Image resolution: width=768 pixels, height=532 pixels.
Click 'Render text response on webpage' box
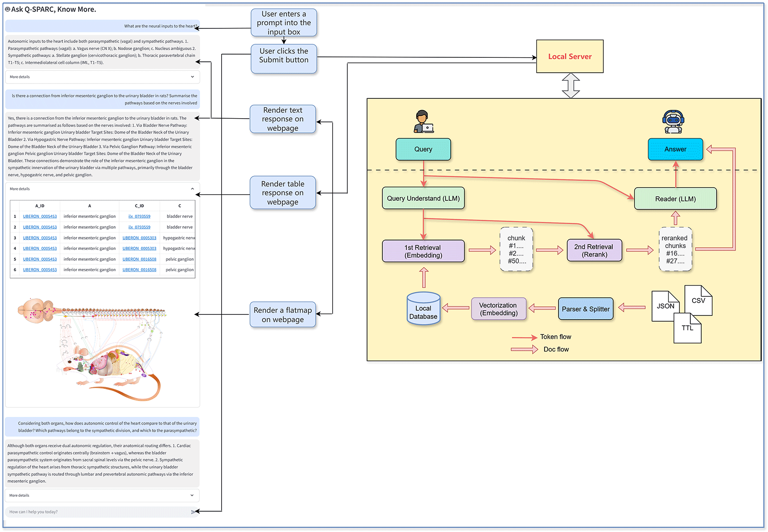[283, 119]
